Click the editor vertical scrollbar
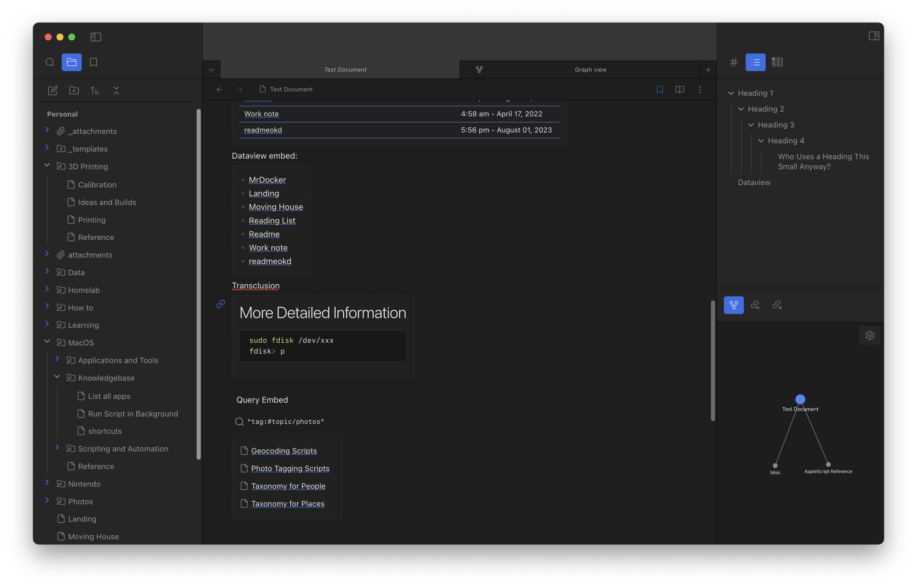917x588 pixels. tap(712, 360)
